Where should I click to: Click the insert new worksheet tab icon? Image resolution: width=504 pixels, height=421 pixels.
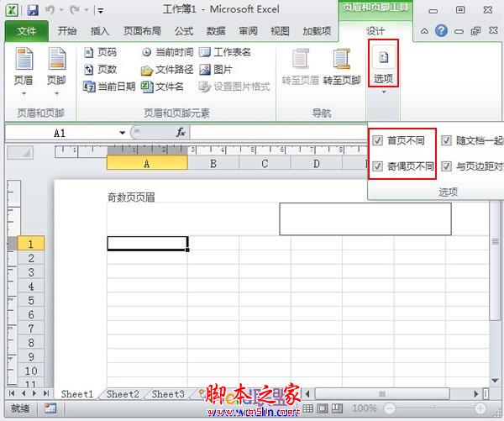click(x=201, y=393)
